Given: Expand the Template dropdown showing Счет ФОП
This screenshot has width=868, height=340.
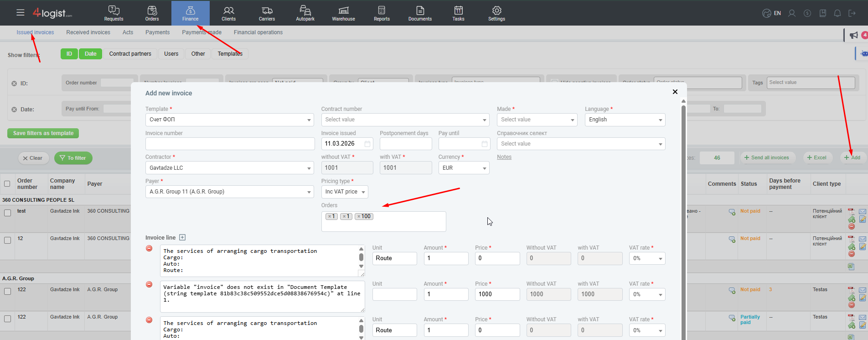Looking at the screenshot, I should (230, 120).
